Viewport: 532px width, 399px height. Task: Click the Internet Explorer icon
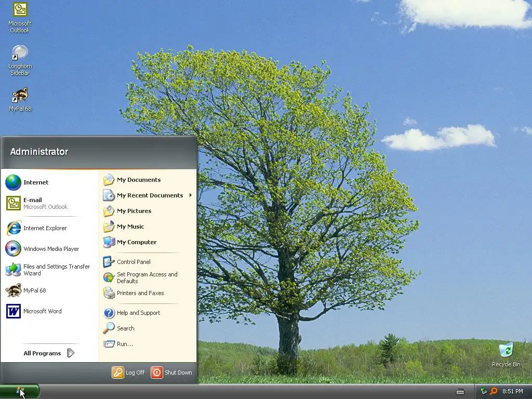[x=13, y=228]
